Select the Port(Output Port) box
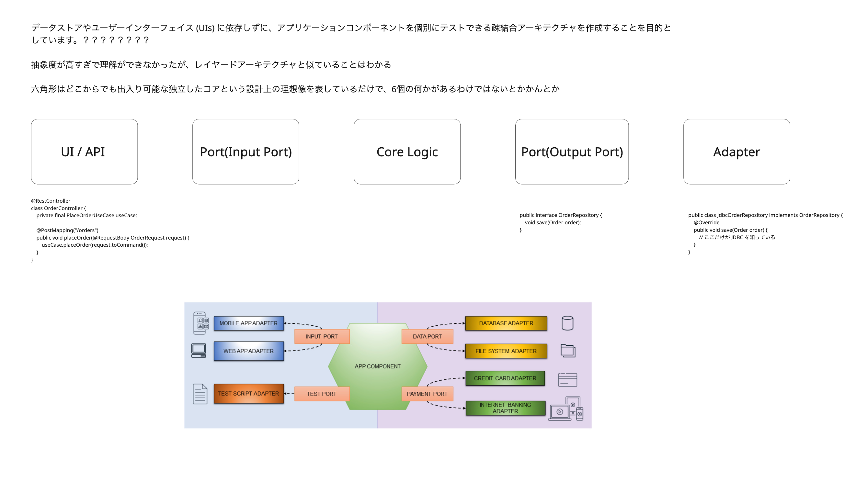The width and height of the screenshot is (868, 483). pos(572,152)
